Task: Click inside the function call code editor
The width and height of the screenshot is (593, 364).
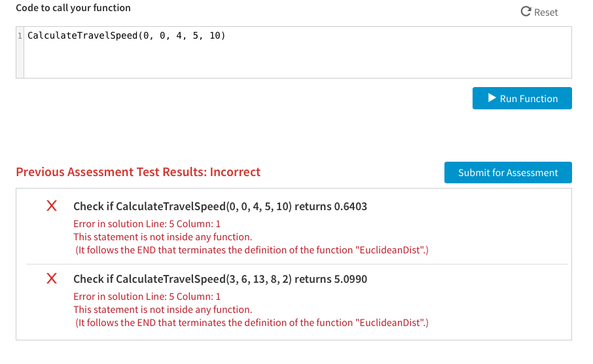Action: pyautogui.click(x=298, y=52)
